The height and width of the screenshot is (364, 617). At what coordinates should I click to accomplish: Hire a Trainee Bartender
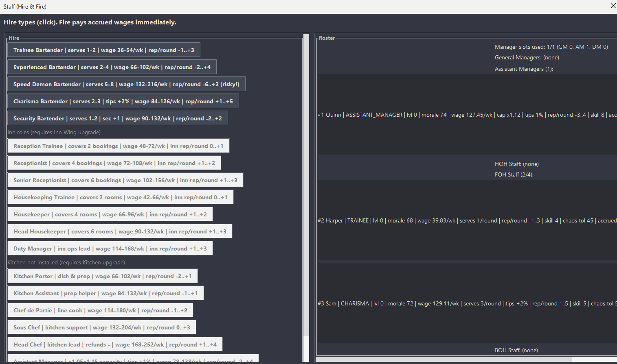click(103, 50)
